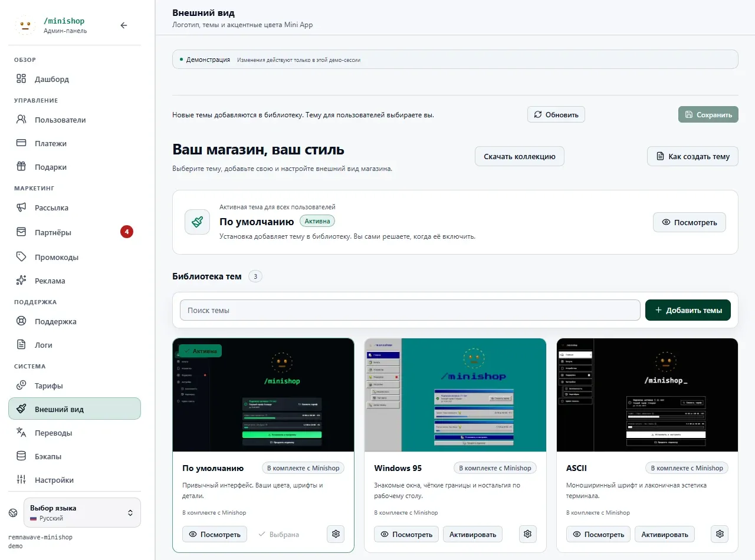
Task: Click the Пользователи users icon
Action: (x=21, y=120)
